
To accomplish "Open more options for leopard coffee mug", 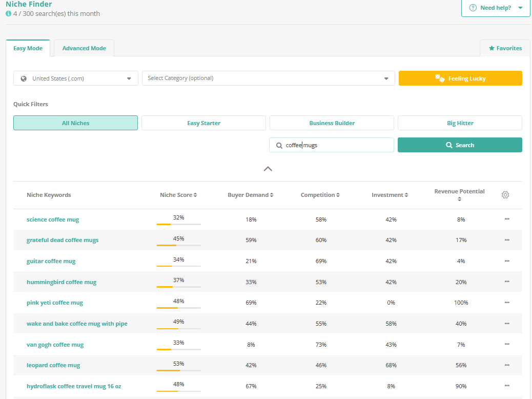I will pyautogui.click(x=507, y=365).
